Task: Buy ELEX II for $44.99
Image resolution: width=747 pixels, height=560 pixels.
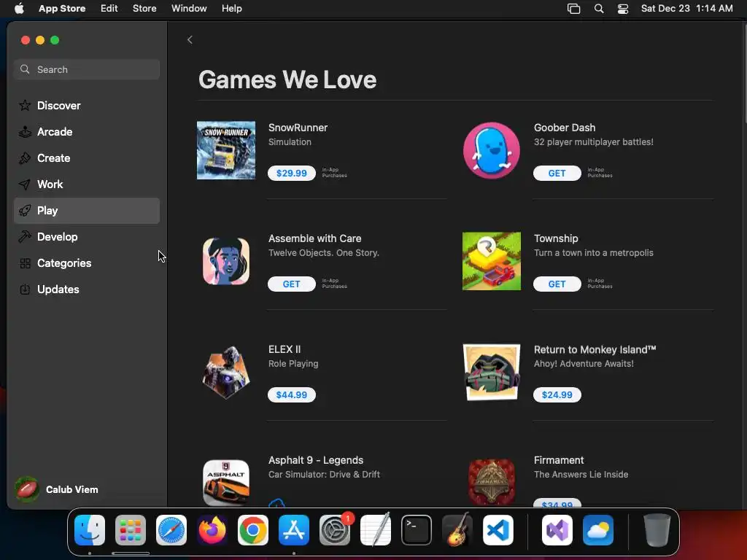Action: coord(292,394)
